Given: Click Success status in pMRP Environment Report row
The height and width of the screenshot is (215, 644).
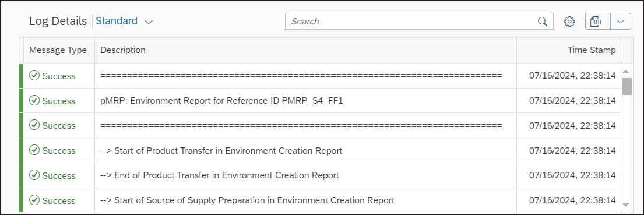Looking at the screenshot, I should coord(52,101).
